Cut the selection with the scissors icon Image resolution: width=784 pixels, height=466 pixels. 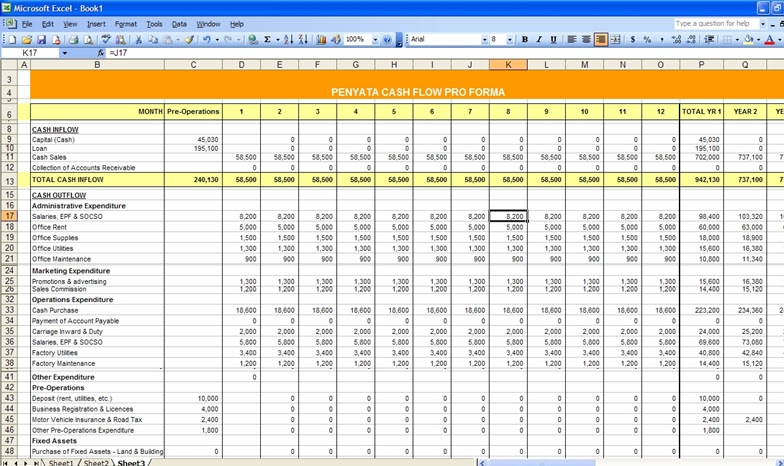coord(138,40)
